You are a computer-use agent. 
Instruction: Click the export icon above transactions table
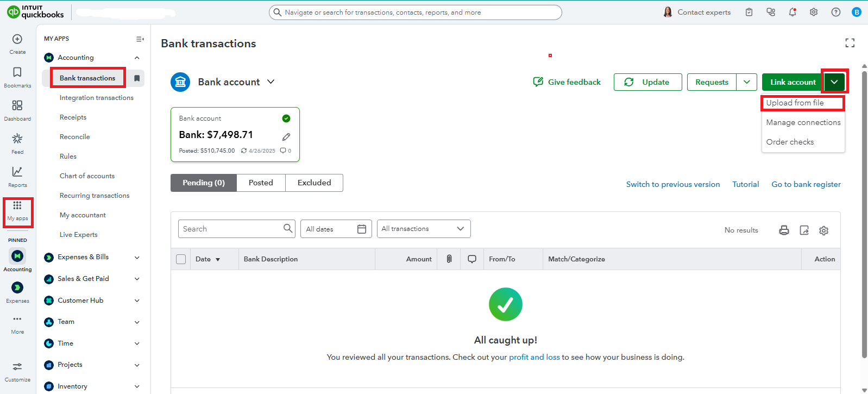(804, 230)
